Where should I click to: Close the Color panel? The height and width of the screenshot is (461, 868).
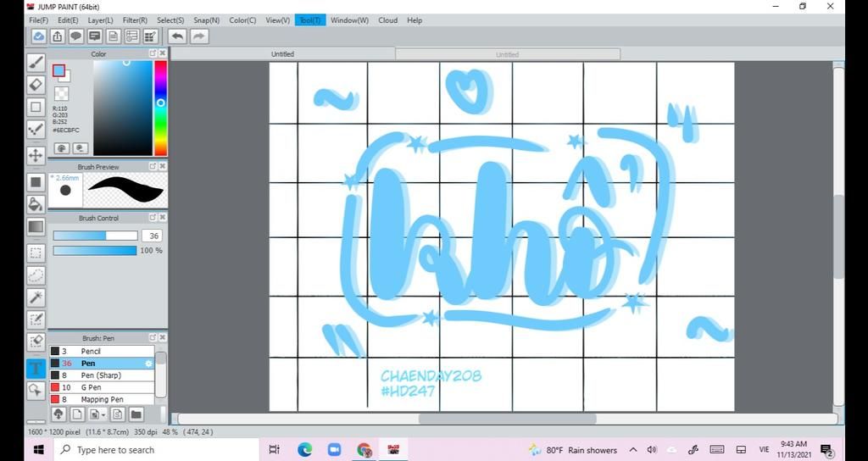[162, 53]
